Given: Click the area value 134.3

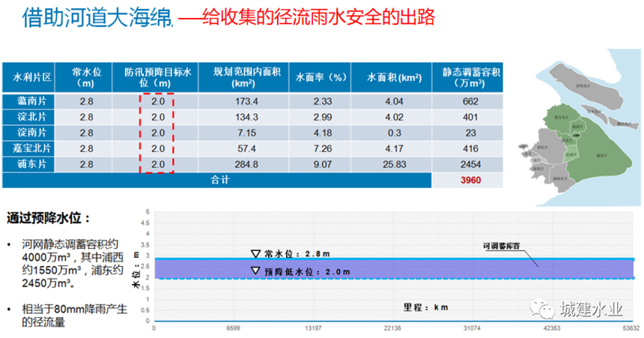Looking at the screenshot, I should (246, 117).
